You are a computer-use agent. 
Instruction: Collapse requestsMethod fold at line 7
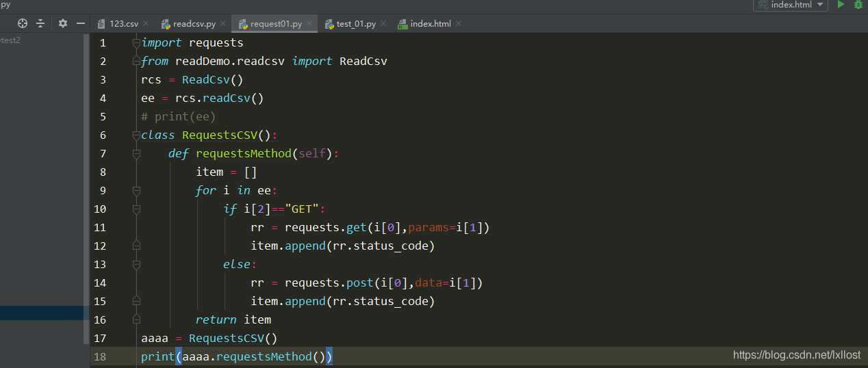tap(136, 154)
